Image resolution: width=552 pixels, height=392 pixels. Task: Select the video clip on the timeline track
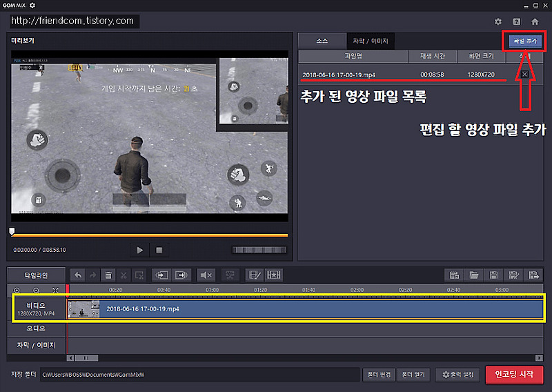click(305, 309)
